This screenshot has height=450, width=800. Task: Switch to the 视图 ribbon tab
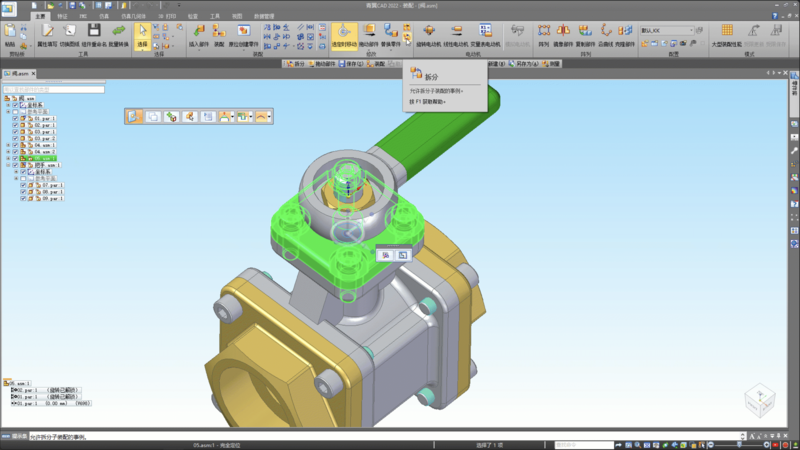(x=237, y=16)
